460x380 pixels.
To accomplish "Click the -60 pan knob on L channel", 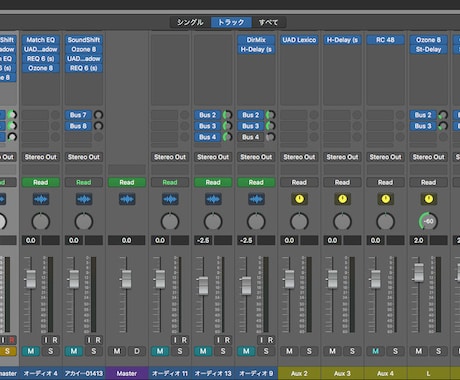I will [x=429, y=222].
